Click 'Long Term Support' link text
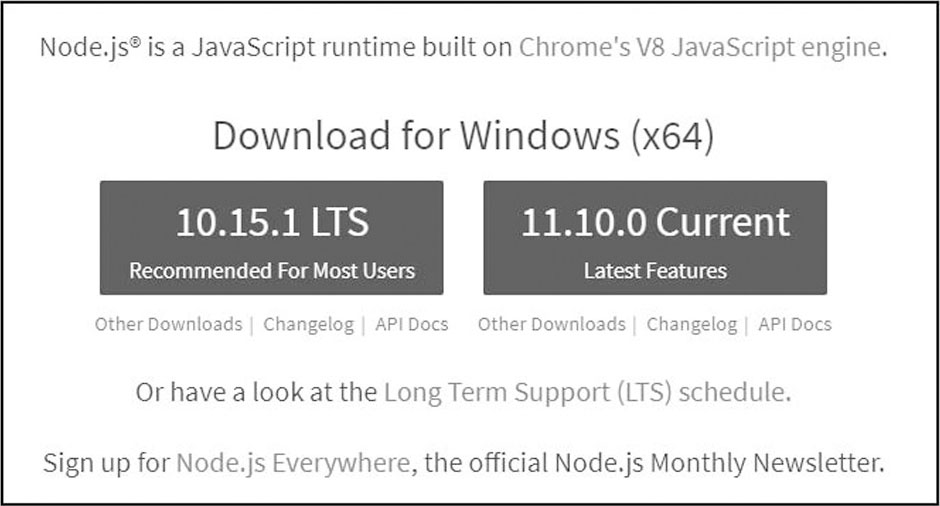Image resolution: width=940 pixels, height=506 pixels. click(x=495, y=393)
